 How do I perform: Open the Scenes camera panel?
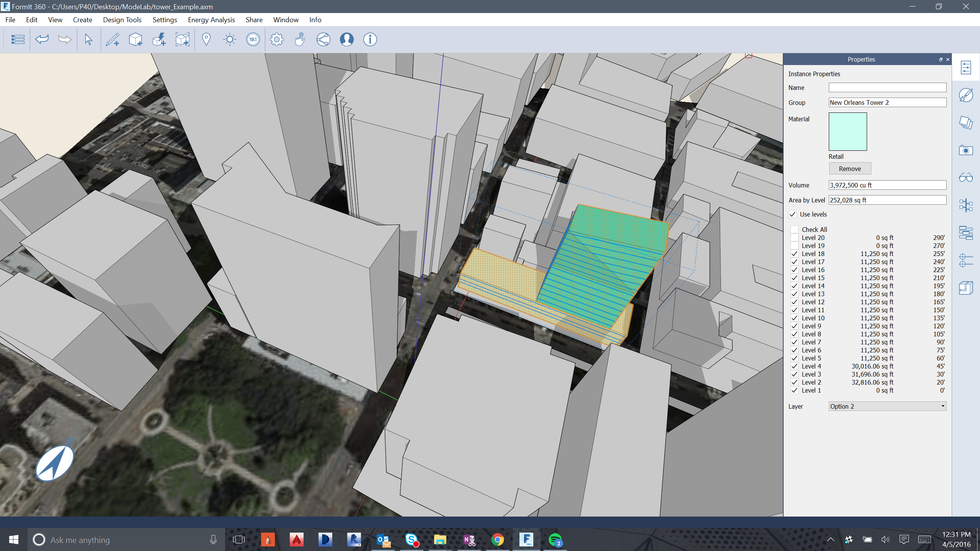966,150
